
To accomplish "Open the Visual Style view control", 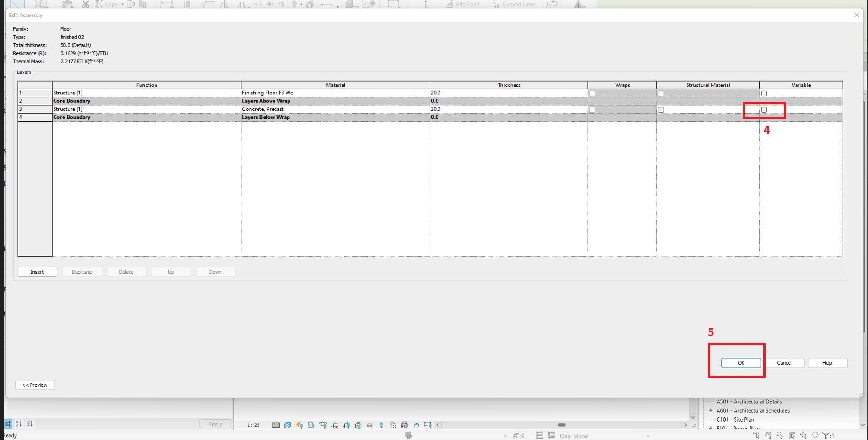I will (288, 425).
